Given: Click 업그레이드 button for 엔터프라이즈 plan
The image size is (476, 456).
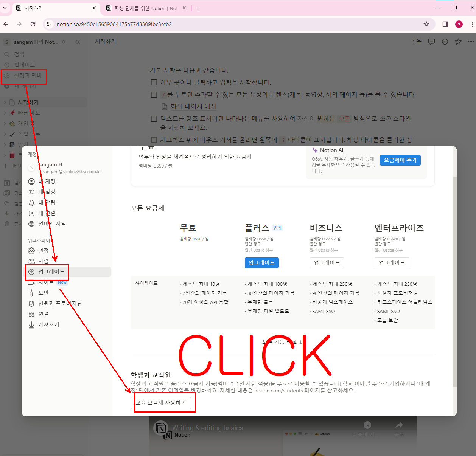Looking at the screenshot, I should point(392,263).
